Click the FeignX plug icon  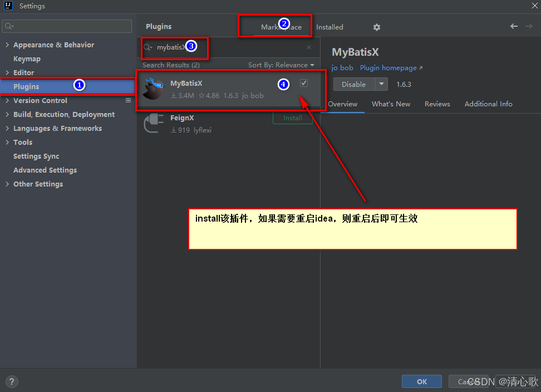154,123
